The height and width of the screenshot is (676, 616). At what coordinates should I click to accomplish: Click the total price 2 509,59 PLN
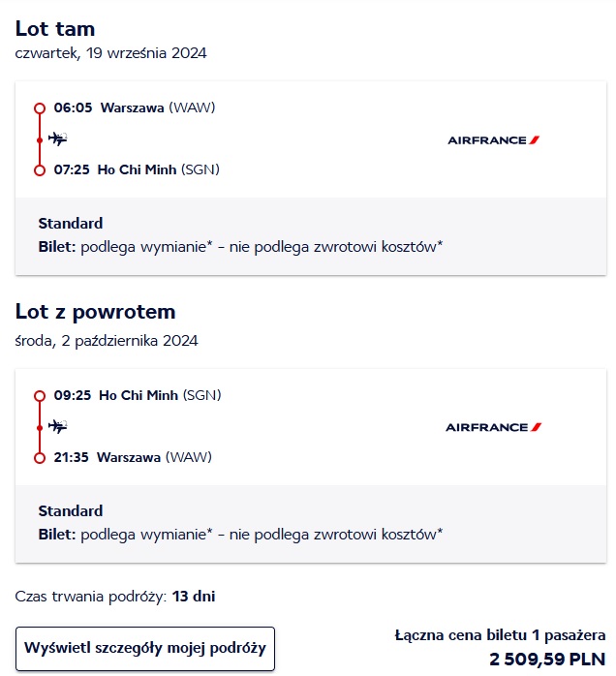click(547, 659)
